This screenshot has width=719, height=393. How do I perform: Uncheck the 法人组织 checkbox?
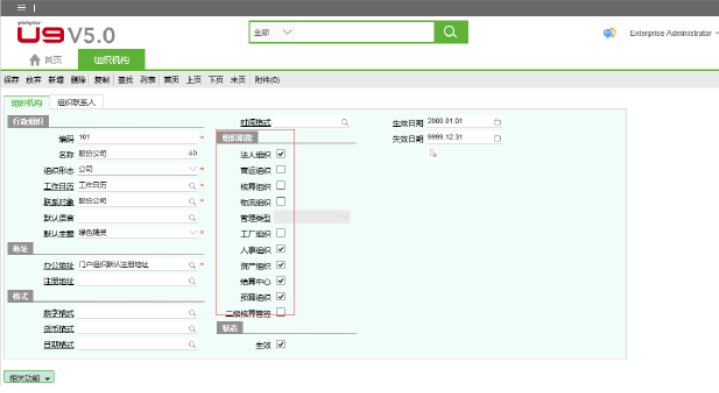pos(281,154)
